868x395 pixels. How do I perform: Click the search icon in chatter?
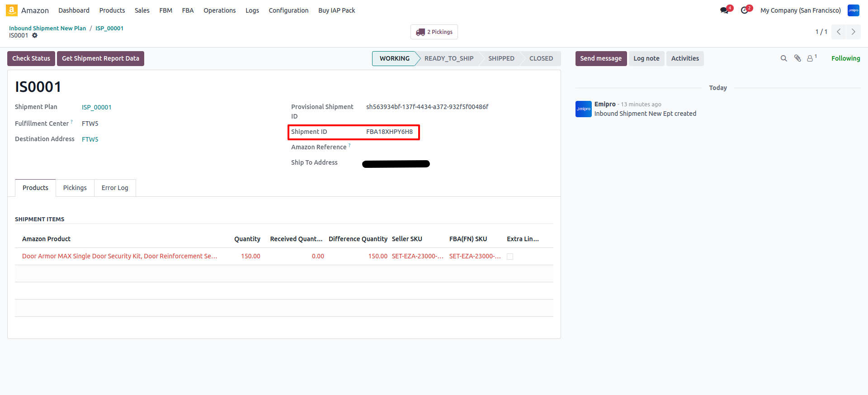coord(783,58)
